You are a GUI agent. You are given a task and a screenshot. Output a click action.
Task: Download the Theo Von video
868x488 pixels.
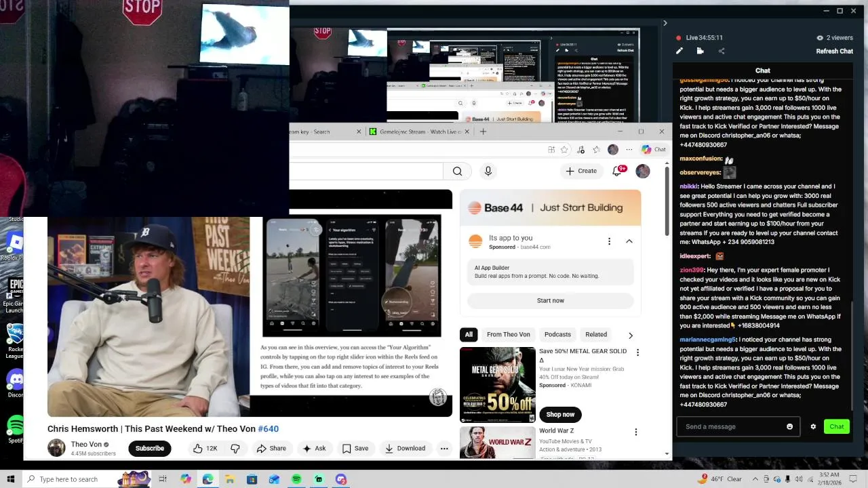coord(405,448)
